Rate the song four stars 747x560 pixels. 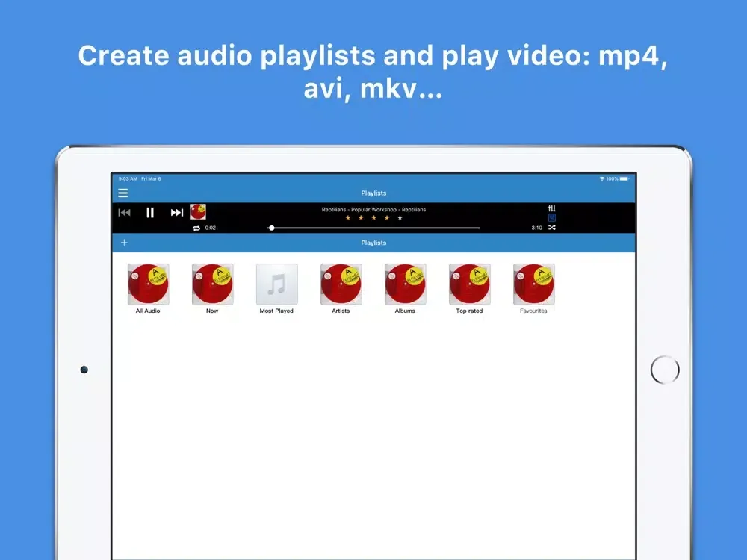387,217
